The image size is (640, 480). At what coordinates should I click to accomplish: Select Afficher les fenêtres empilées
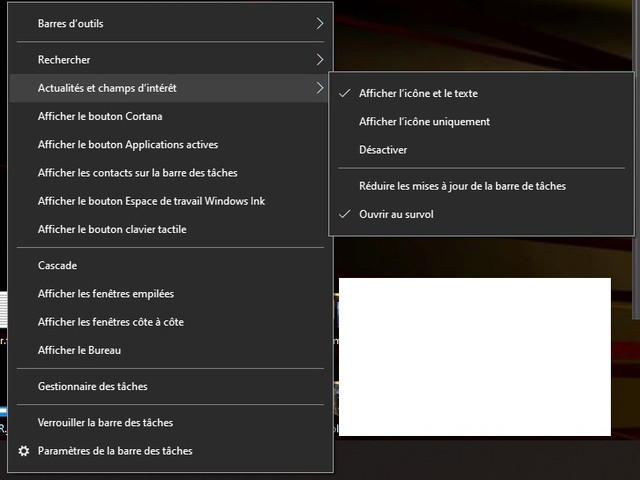171,293
